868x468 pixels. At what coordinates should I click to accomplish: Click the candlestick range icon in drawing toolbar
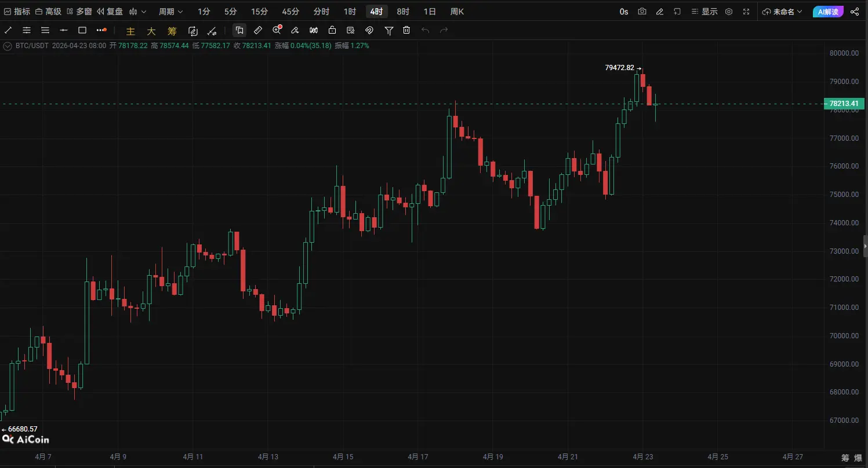314,30
